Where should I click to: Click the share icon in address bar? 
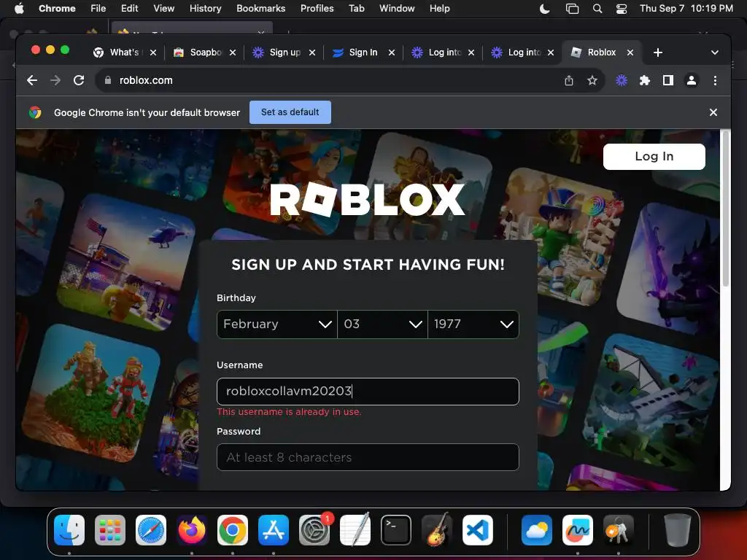(x=569, y=80)
